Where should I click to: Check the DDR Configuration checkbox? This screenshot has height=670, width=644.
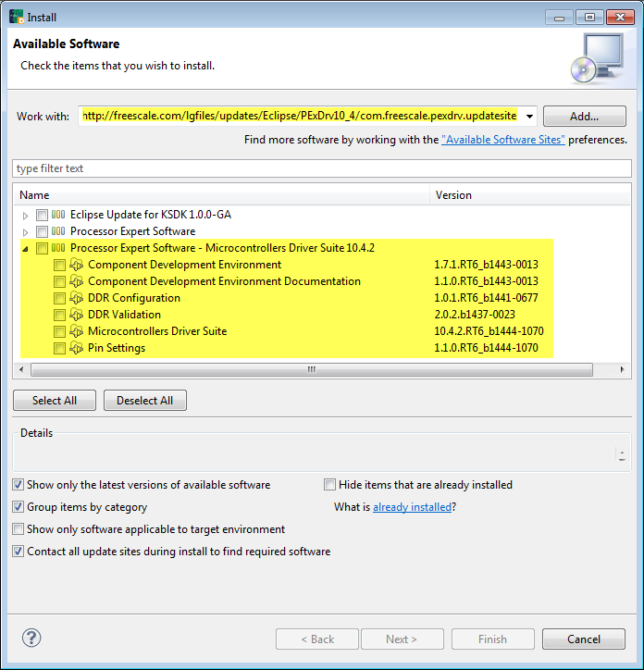coord(59,298)
